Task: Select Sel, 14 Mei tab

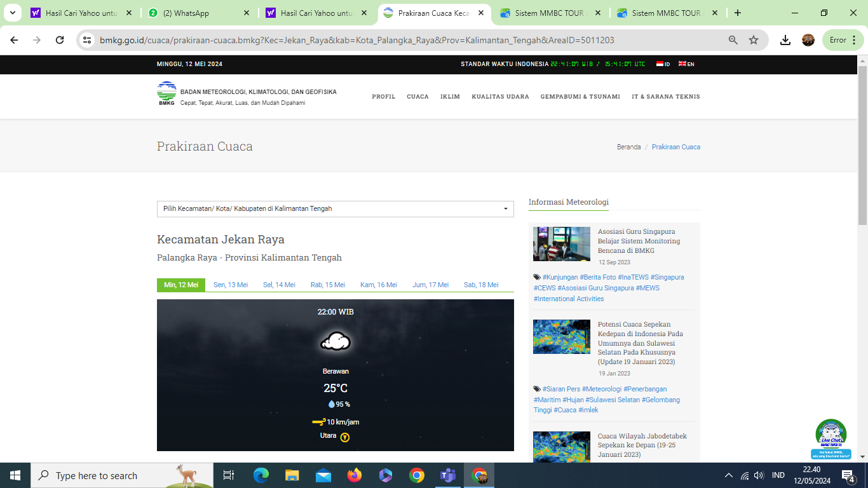Action: click(x=280, y=285)
